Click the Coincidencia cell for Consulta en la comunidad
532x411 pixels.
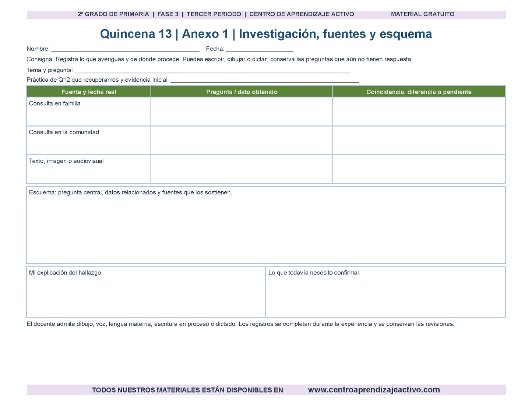click(419, 140)
